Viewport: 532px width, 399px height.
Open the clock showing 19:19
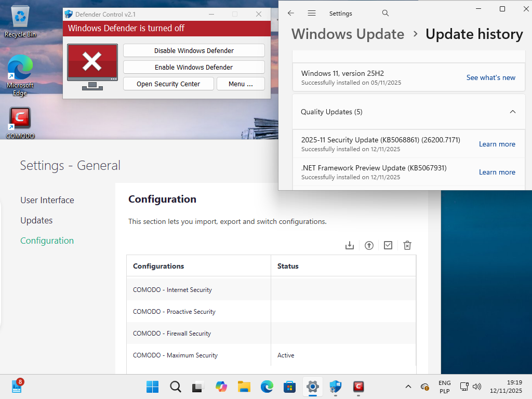click(x=506, y=387)
